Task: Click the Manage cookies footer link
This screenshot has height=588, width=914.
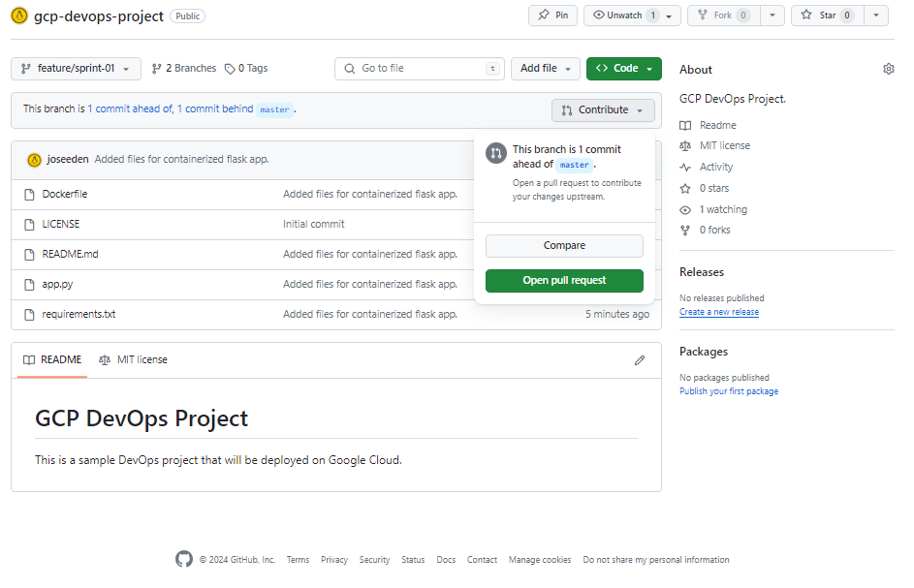Action: (x=540, y=560)
